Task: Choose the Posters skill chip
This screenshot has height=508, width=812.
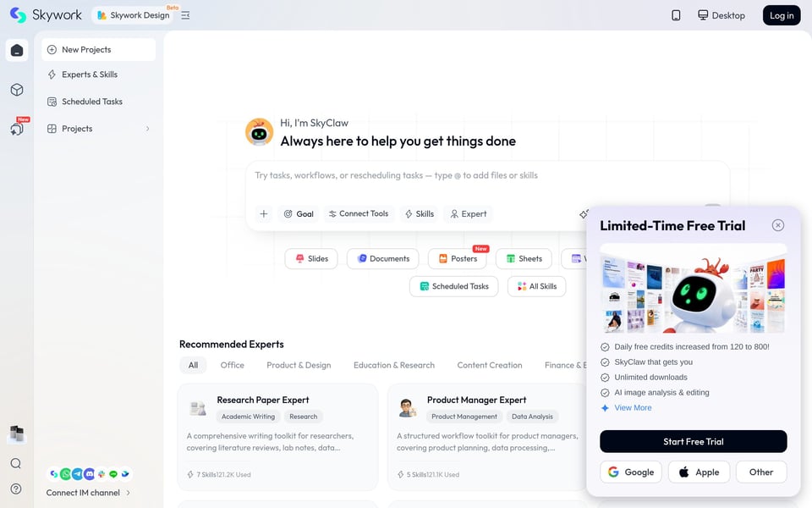Action: coord(458,259)
